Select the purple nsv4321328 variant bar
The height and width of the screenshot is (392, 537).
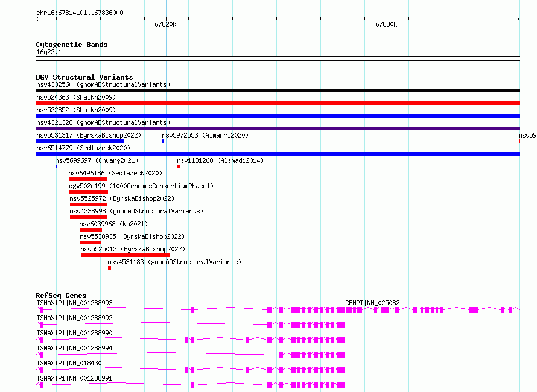pyautogui.click(x=278, y=128)
